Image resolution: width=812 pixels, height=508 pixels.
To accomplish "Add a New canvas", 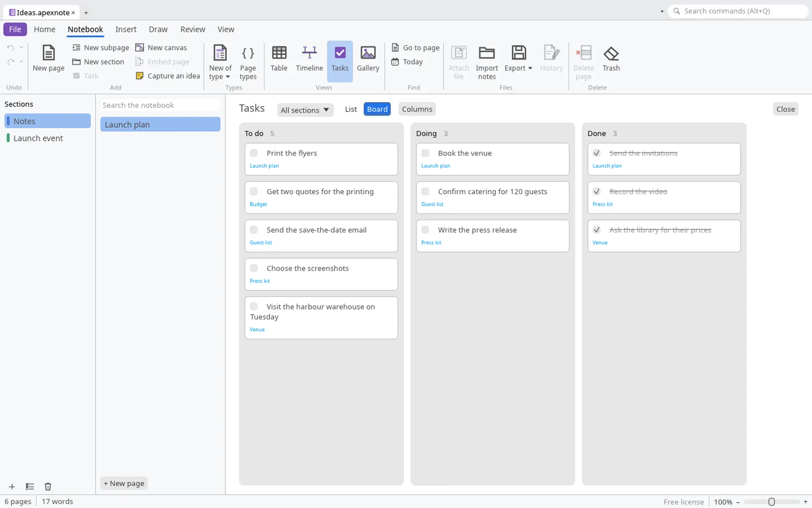I will (x=161, y=47).
